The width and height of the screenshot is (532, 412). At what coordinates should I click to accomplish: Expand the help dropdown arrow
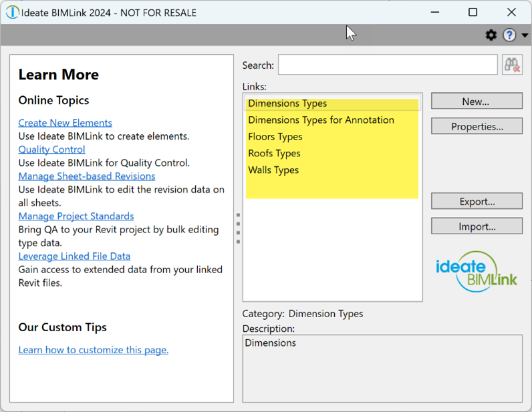point(525,35)
